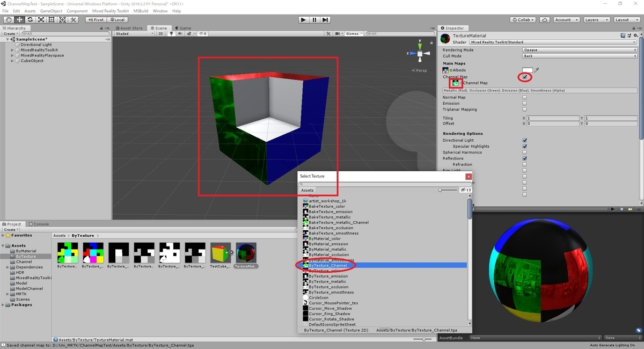Enable Refraction checkbox

click(x=524, y=164)
